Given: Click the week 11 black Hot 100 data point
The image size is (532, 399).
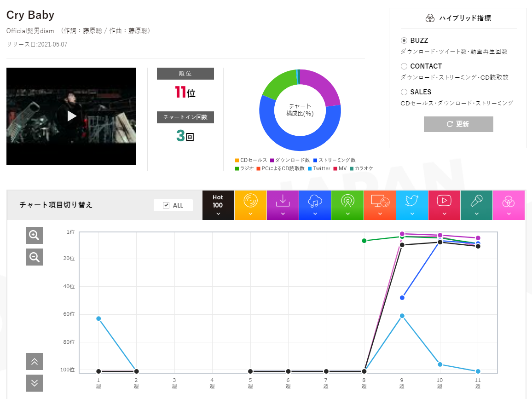Looking at the screenshot, I should (478, 246).
